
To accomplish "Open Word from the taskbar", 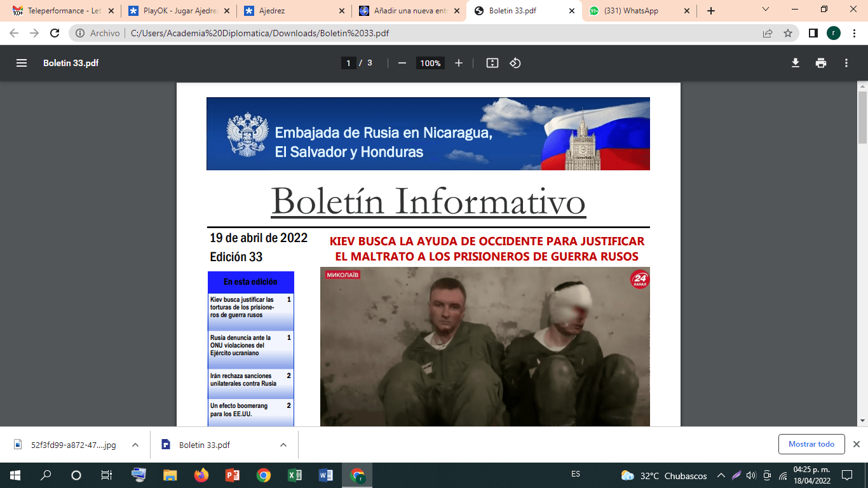I will pos(326,475).
